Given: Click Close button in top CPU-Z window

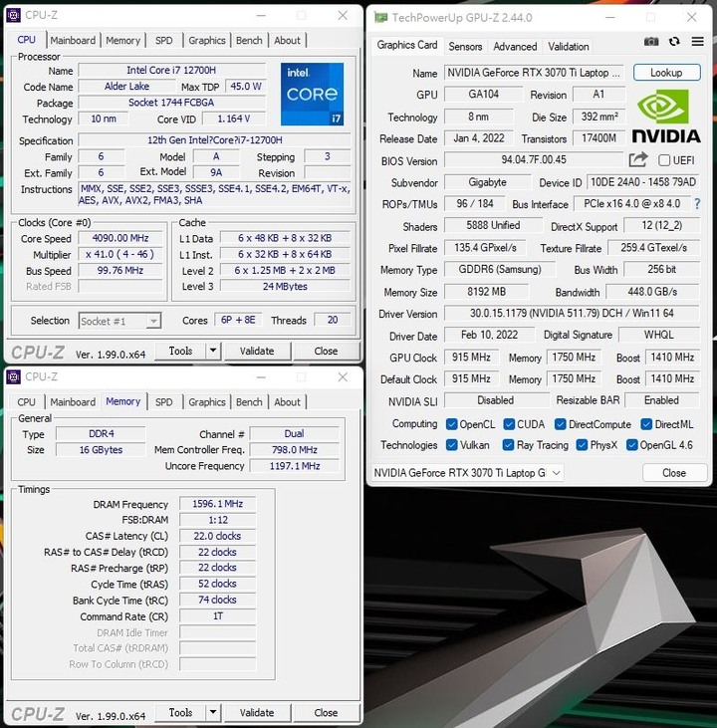Looking at the screenshot, I should click(x=326, y=351).
